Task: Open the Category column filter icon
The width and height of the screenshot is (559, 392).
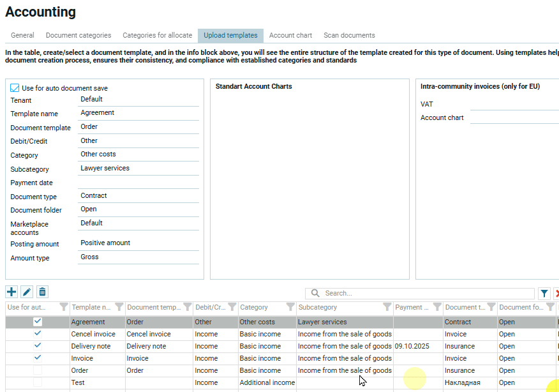Action: tap(290, 307)
